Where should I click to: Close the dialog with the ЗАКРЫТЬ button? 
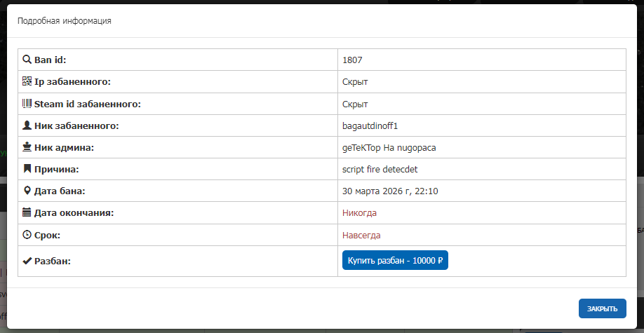click(602, 308)
